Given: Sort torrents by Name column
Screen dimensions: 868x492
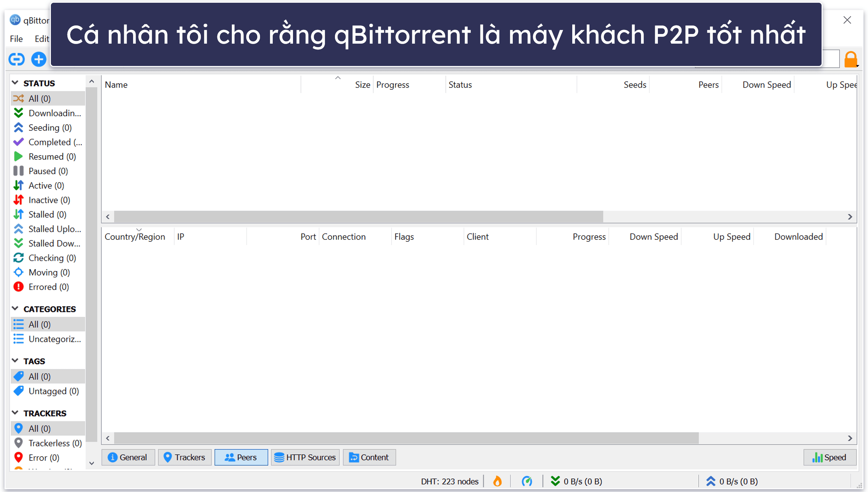Looking at the screenshot, I should (201, 85).
